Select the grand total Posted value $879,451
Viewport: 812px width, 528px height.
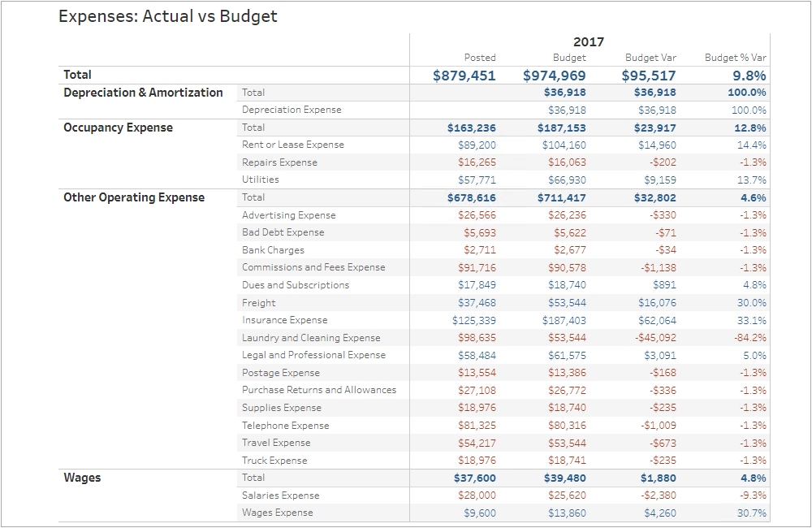click(464, 76)
